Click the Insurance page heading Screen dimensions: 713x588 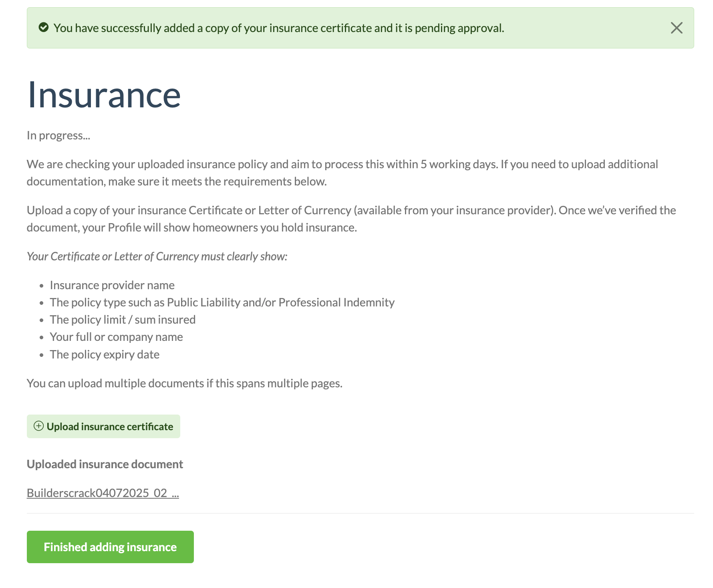[x=104, y=95]
